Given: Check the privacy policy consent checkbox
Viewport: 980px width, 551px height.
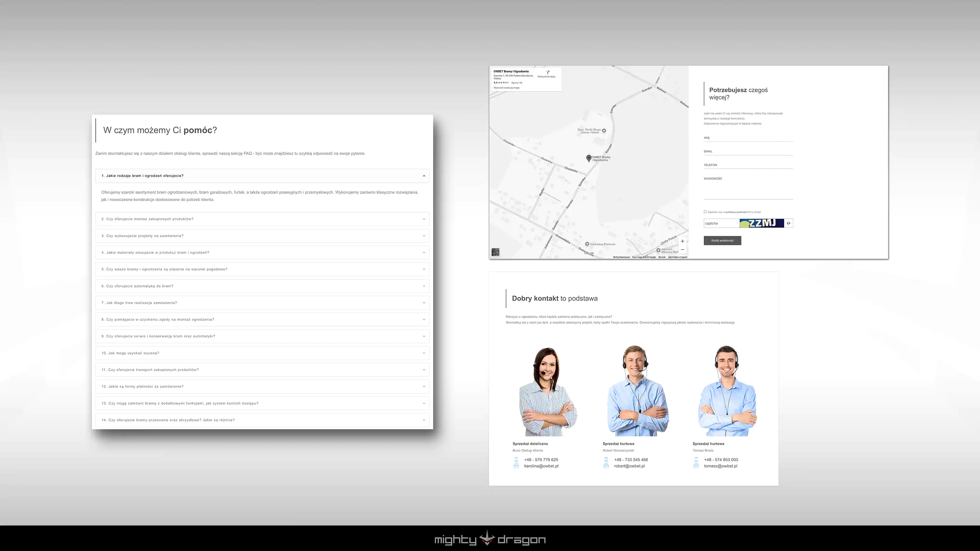Looking at the screenshot, I should (705, 212).
